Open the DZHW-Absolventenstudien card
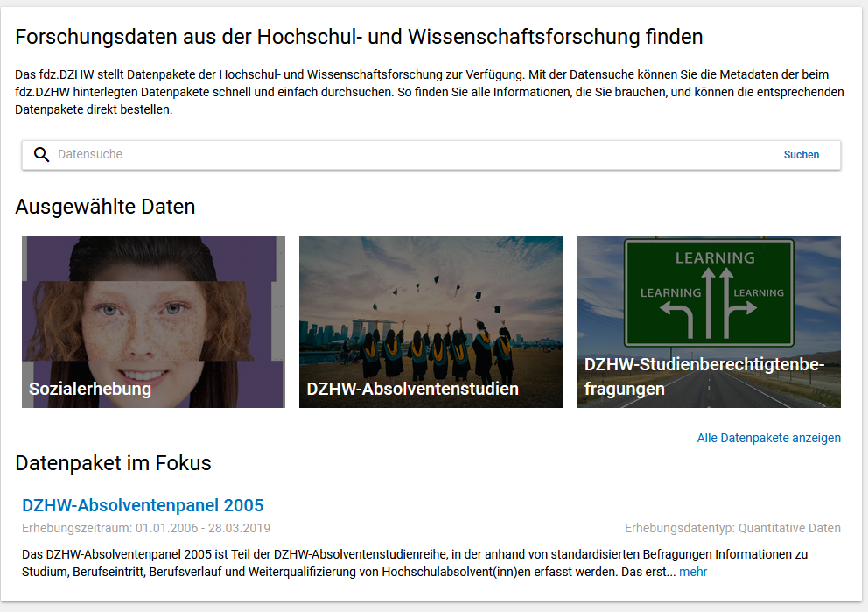This screenshot has height=612, width=868. pos(431,322)
